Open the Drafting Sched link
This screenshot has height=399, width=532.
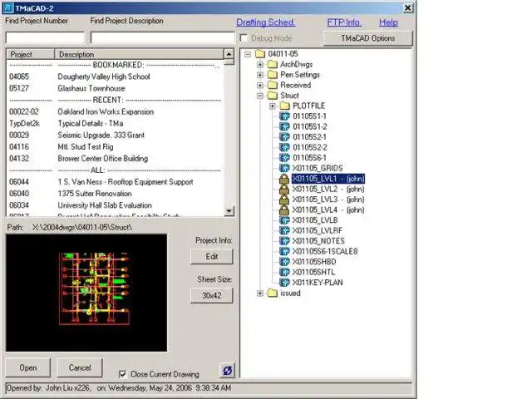(265, 22)
